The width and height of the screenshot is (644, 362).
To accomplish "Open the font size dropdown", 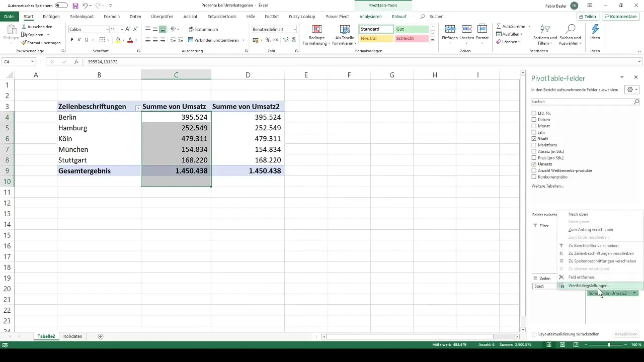I will click(122, 30).
